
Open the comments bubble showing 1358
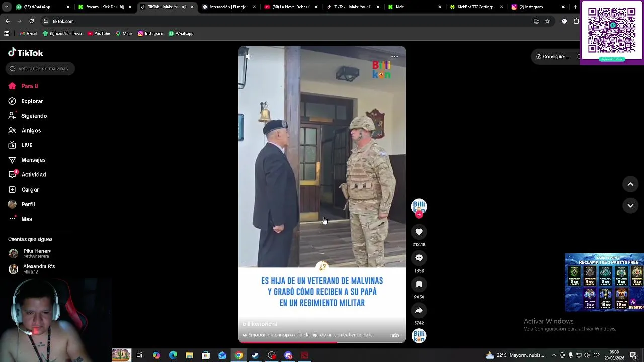tap(419, 258)
